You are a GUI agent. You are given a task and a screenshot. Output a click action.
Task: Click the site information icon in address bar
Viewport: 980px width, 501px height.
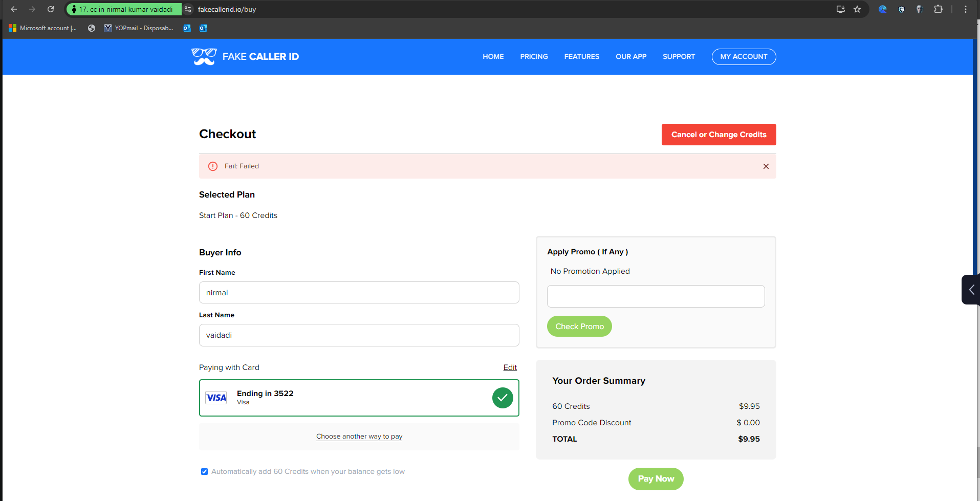[x=188, y=9]
